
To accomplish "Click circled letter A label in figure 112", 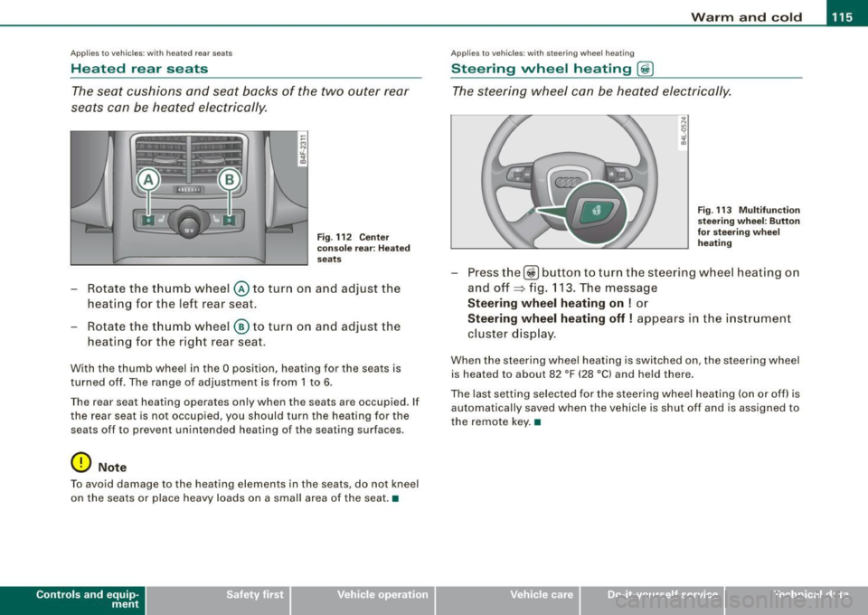I will click(x=147, y=180).
